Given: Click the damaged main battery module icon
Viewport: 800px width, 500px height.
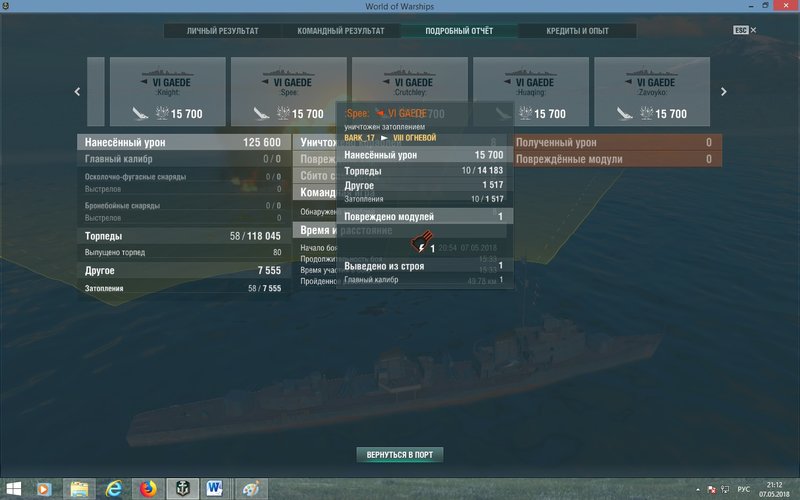Looking at the screenshot, I should [x=421, y=242].
